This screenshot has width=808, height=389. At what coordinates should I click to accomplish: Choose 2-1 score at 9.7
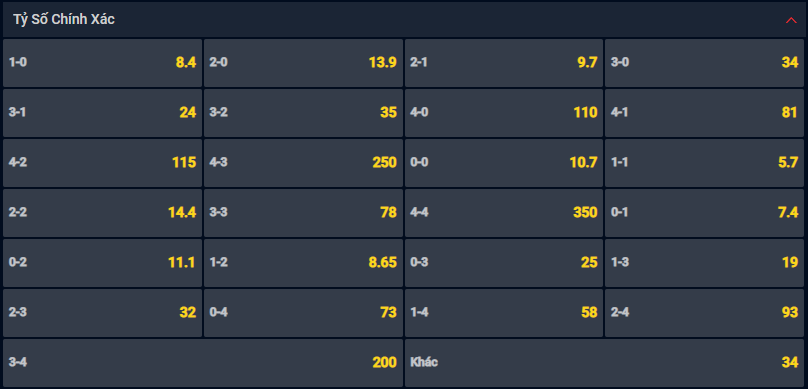(503, 63)
